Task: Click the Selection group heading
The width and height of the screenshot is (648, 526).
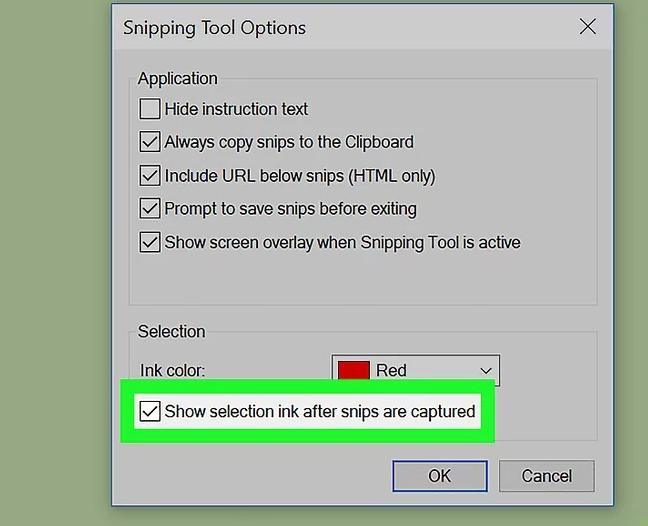Action: 172,331
